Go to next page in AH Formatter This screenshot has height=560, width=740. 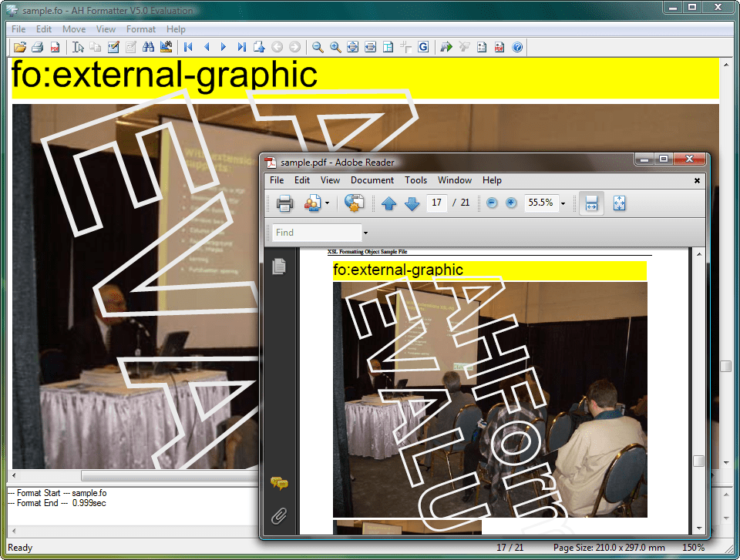[x=224, y=47]
